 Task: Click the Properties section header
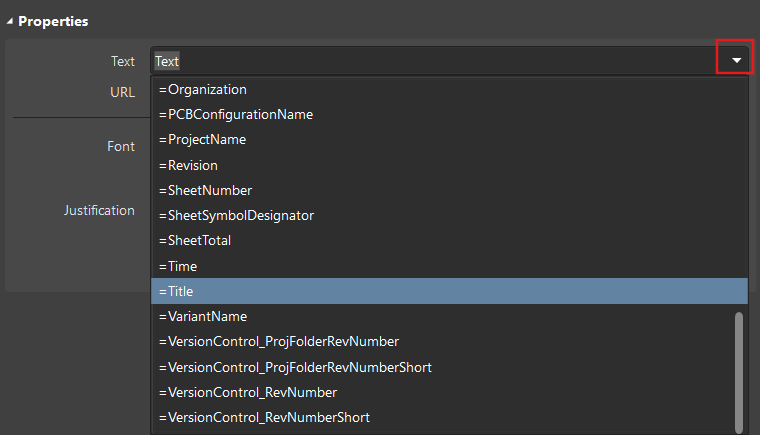[53, 21]
